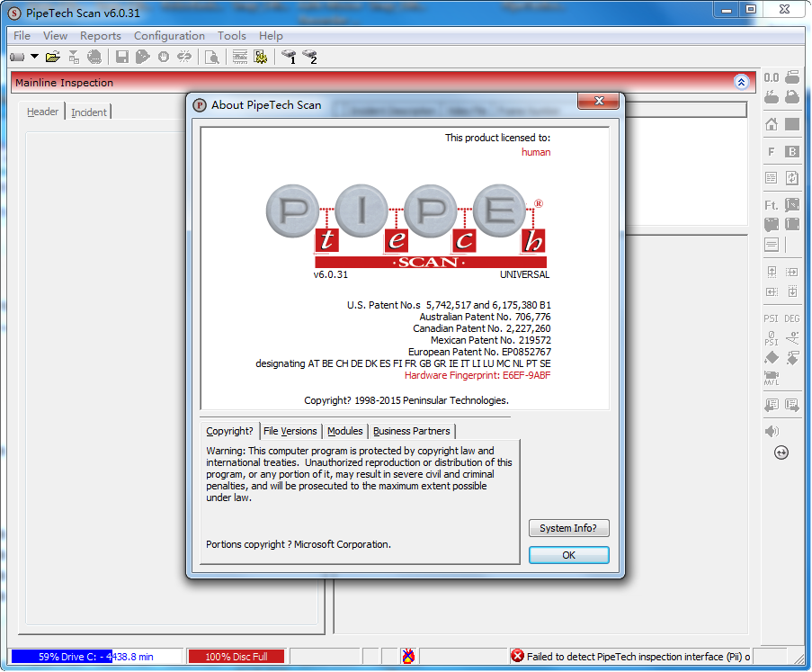This screenshot has width=812, height=672.
Task: Open the Configuration menu
Action: pos(169,36)
